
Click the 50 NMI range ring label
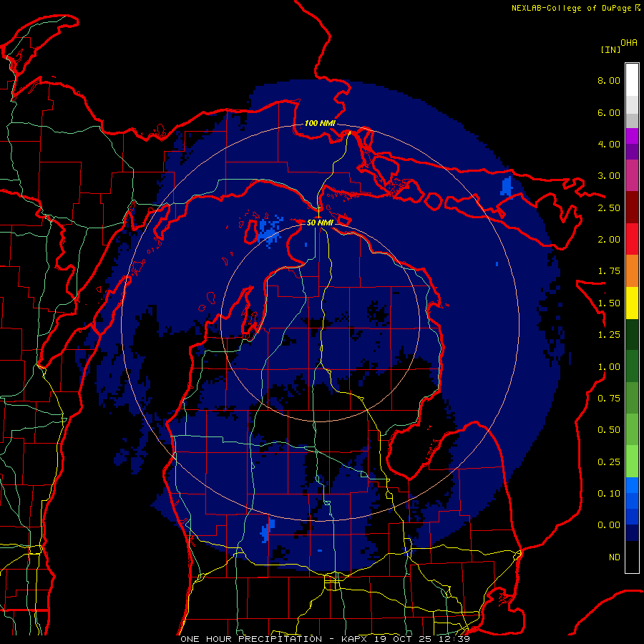point(320,223)
